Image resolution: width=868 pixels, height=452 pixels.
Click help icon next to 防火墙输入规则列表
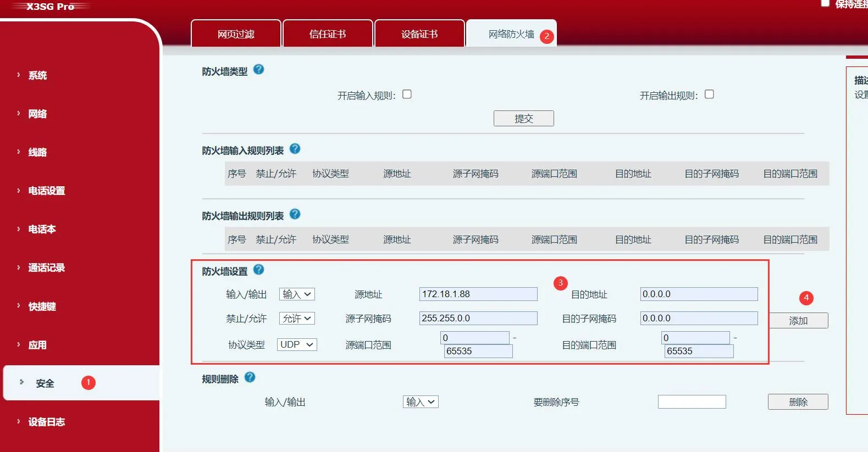pyautogui.click(x=295, y=149)
